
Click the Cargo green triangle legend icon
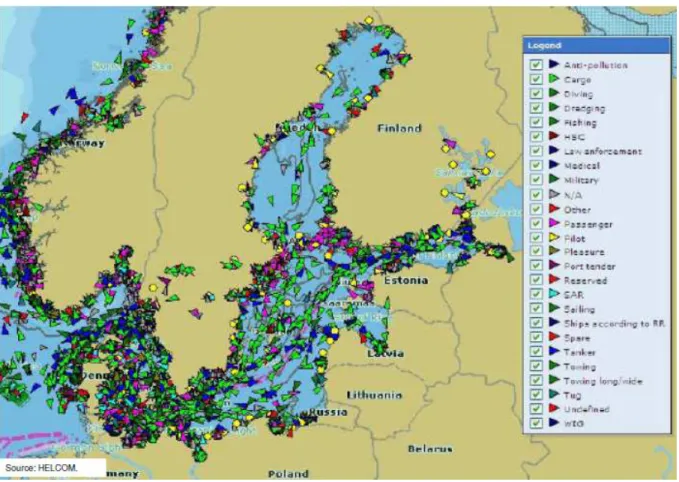(554, 79)
